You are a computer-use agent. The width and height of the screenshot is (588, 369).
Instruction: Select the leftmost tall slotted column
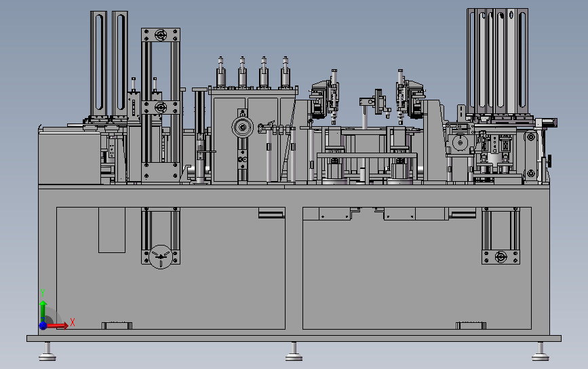(x=98, y=63)
